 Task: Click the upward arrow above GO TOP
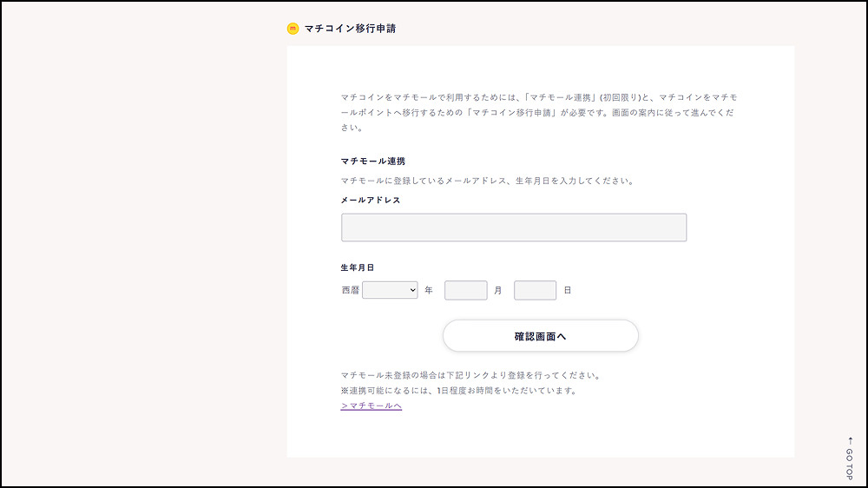850,440
